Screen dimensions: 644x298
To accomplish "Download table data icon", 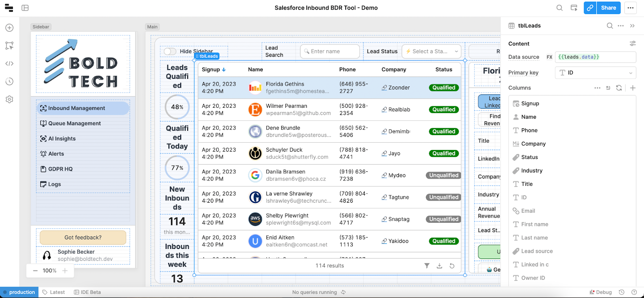I will (x=440, y=266).
